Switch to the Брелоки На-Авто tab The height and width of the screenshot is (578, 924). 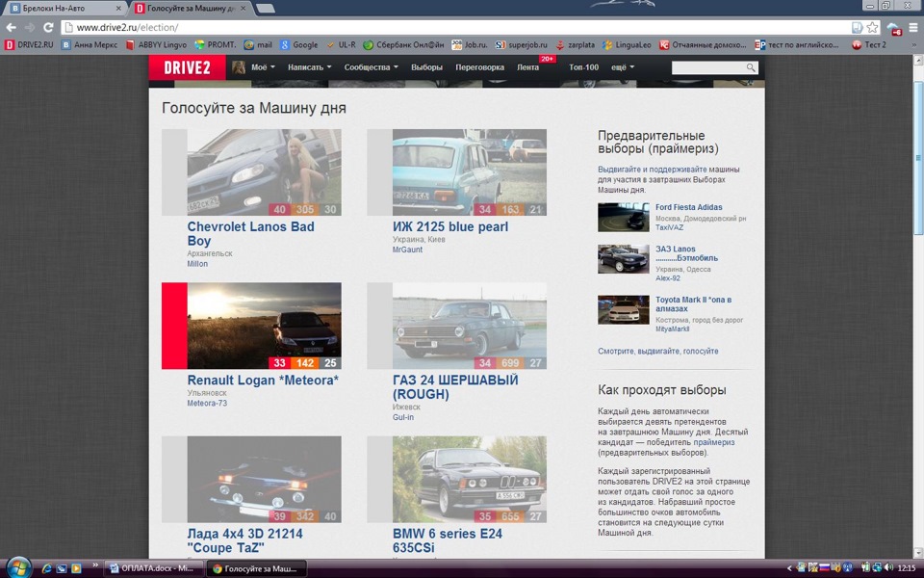click(x=64, y=9)
